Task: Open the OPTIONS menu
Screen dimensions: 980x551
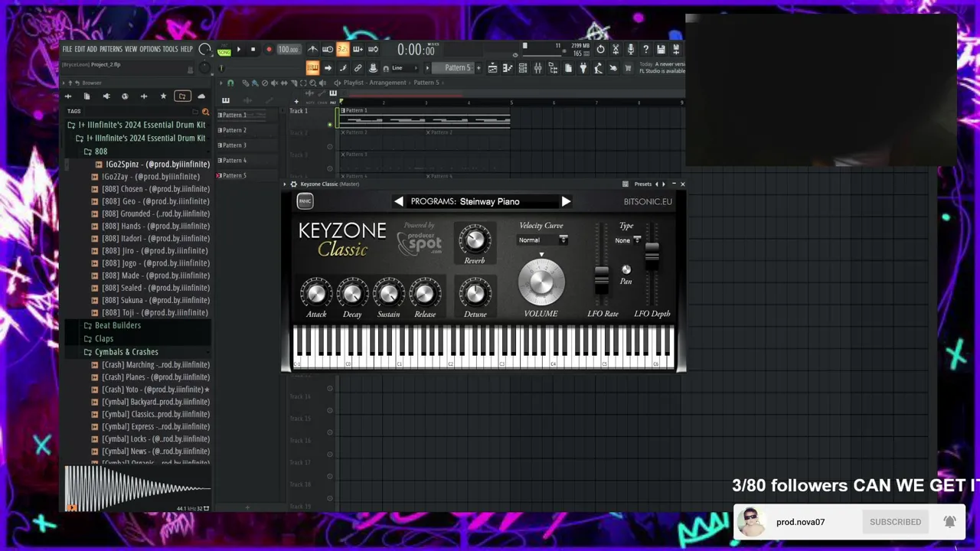Action: click(150, 49)
